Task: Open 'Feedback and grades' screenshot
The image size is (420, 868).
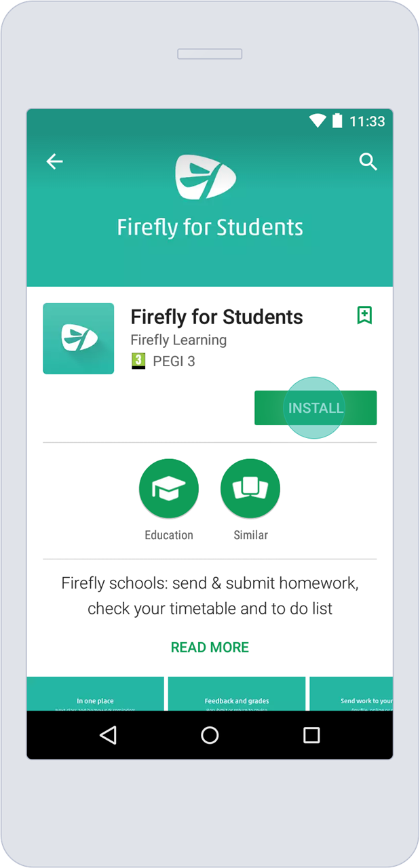Action: 237,694
